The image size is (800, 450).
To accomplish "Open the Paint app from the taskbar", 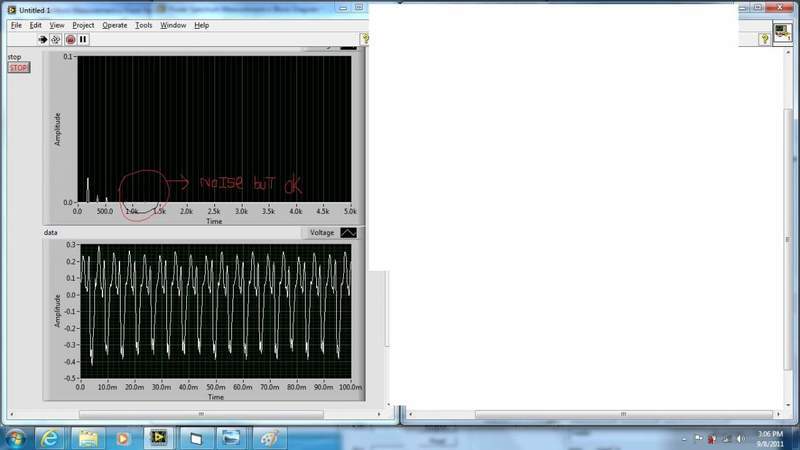I will click(268, 437).
